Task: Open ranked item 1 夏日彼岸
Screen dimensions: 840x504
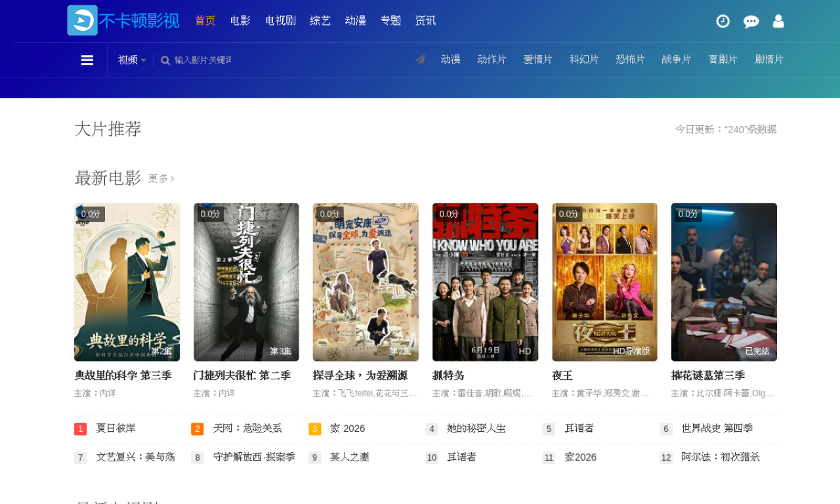Action: point(116,429)
